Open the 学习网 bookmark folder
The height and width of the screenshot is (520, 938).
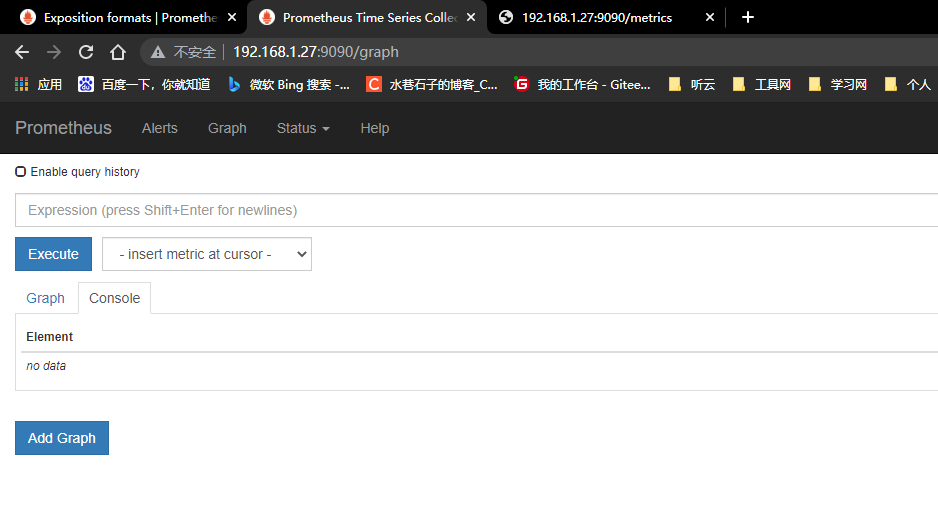pyautogui.click(x=838, y=84)
